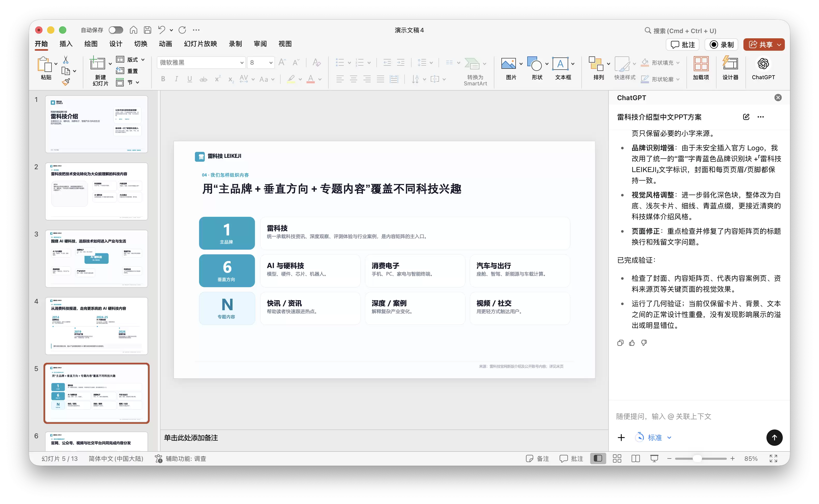Click the zoom out minus button
The height and width of the screenshot is (504, 819).
point(669,458)
